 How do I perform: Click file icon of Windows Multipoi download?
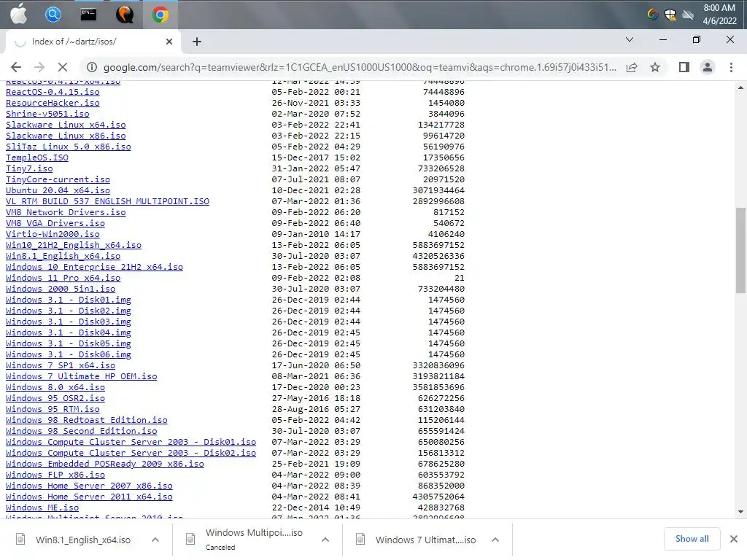tap(190, 539)
